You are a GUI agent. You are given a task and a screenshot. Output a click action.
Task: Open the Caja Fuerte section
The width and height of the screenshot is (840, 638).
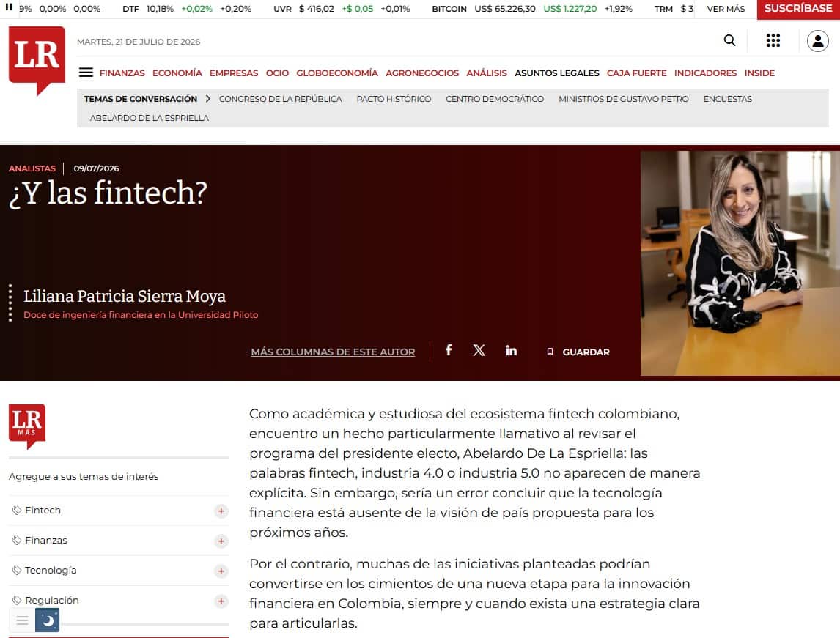636,73
